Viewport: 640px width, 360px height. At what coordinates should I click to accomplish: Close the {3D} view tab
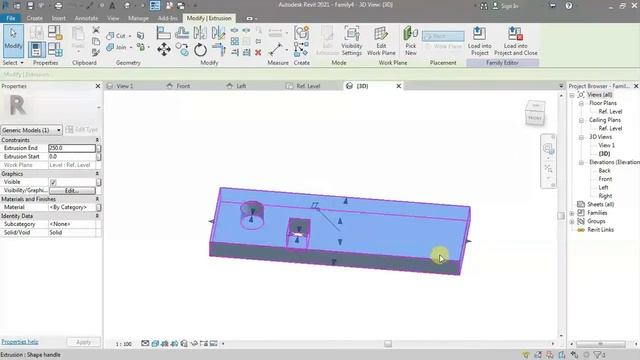tap(399, 86)
